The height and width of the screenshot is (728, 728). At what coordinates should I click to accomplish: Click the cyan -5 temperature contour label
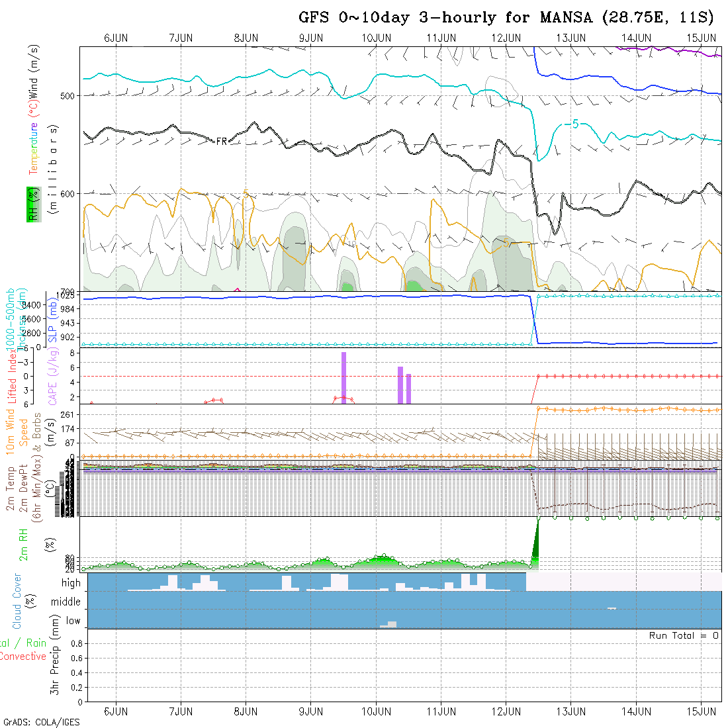click(x=570, y=124)
